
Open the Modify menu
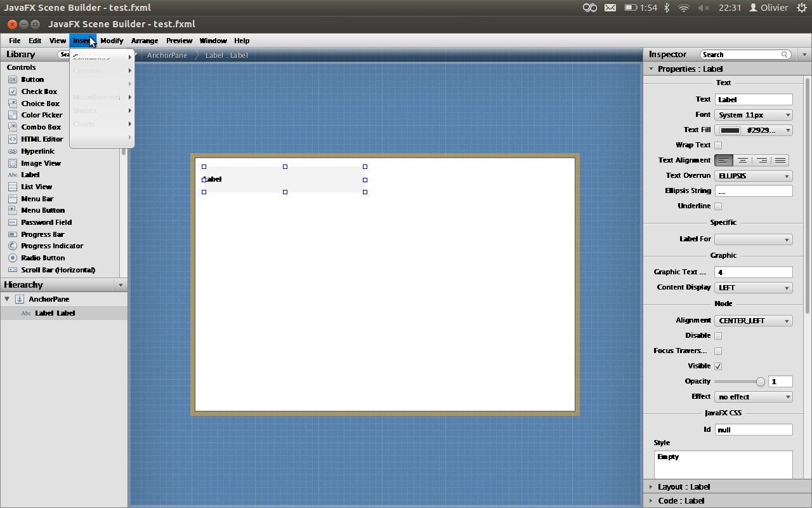click(x=112, y=41)
